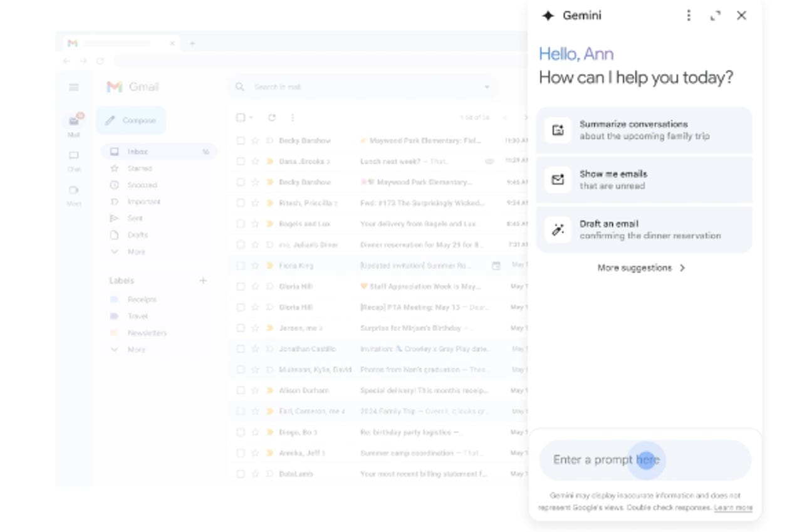The image size is (802, 532).
Task: Open a new browser tab
Action: pyautogui.click(x=192, y=43)
